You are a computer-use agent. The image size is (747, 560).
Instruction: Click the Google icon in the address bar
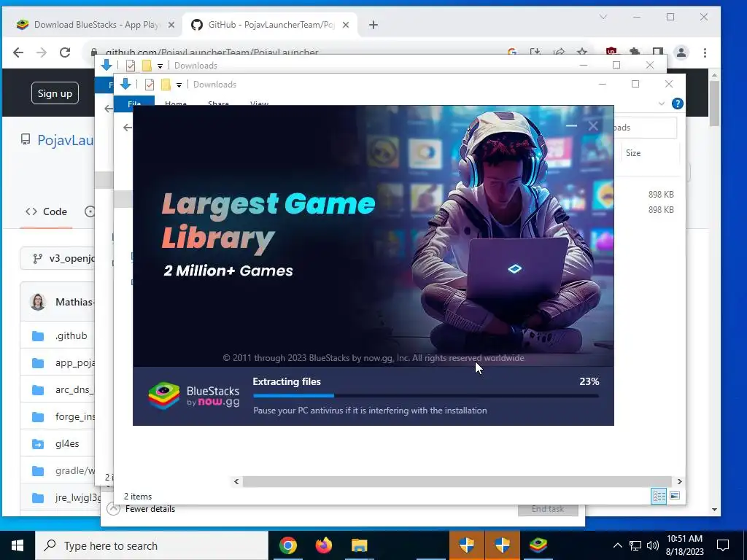pos(512,52)
